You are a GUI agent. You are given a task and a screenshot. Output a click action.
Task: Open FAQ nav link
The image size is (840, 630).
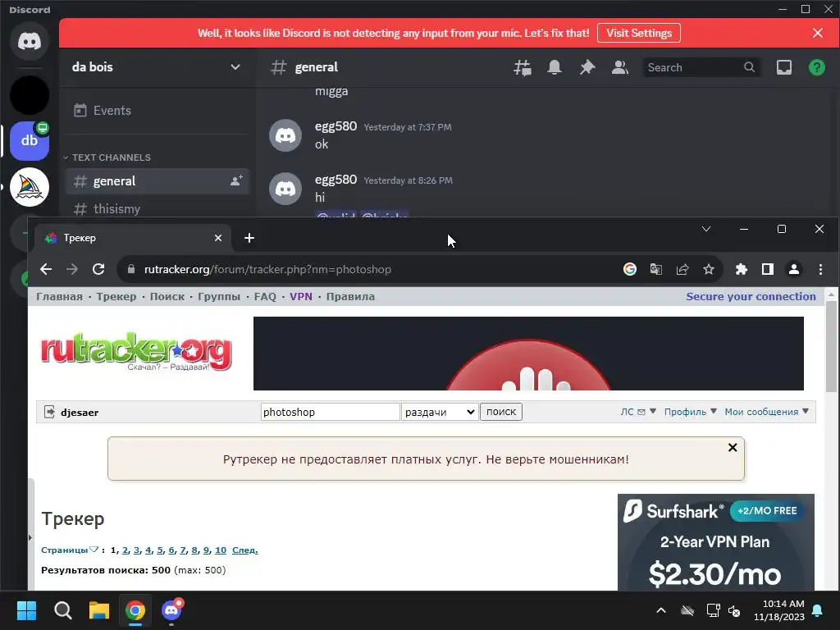click(265, 297)
